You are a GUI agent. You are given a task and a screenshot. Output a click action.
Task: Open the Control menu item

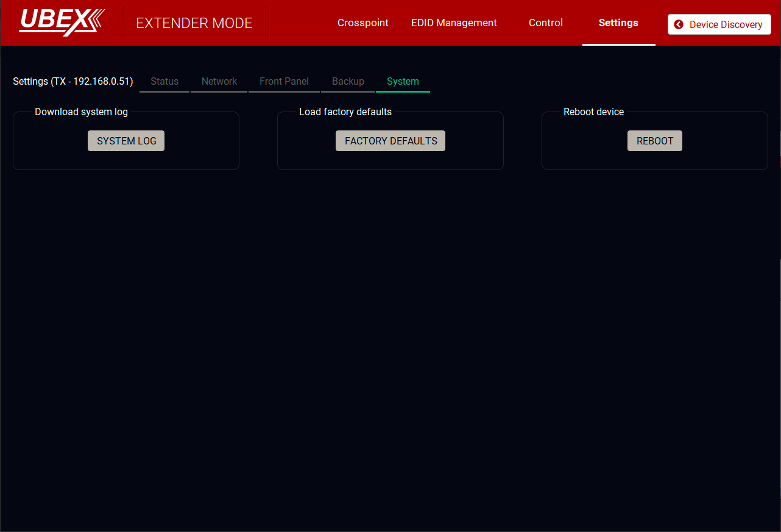[x=545, y=23]
